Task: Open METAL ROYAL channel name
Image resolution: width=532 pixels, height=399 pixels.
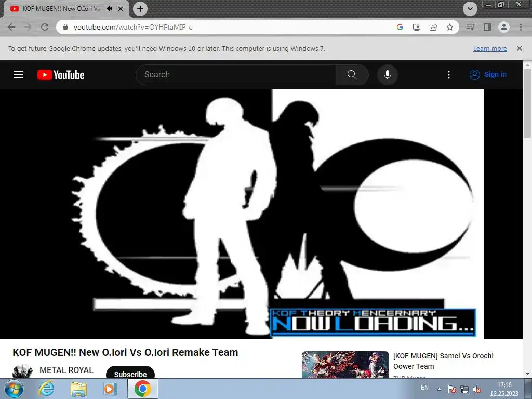Action: pos(66,370)
